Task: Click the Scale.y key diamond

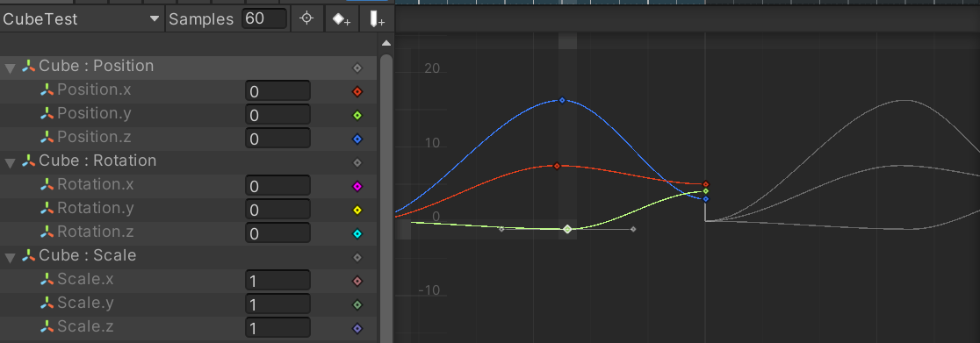Action: coord(357,305)
